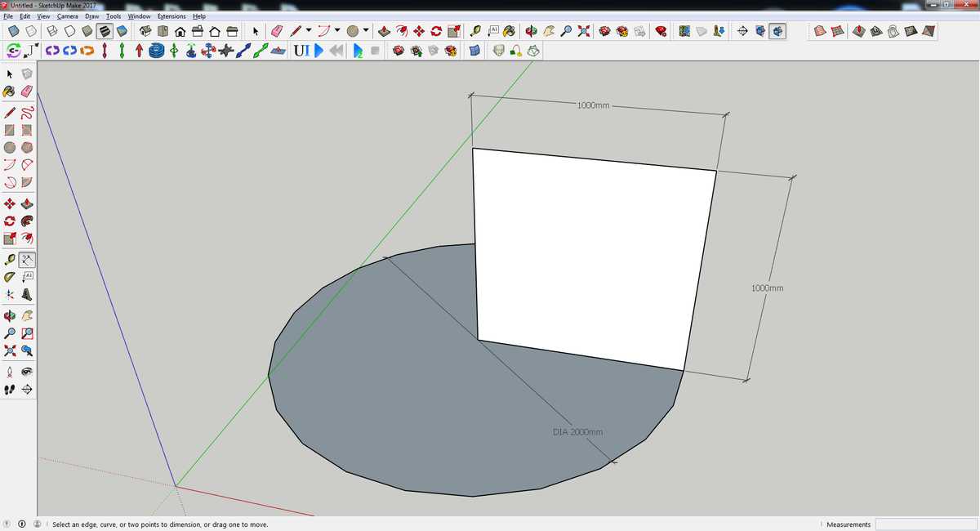980x531 pixels.
Task: Open the Camera menu
Action: [68, 16]
